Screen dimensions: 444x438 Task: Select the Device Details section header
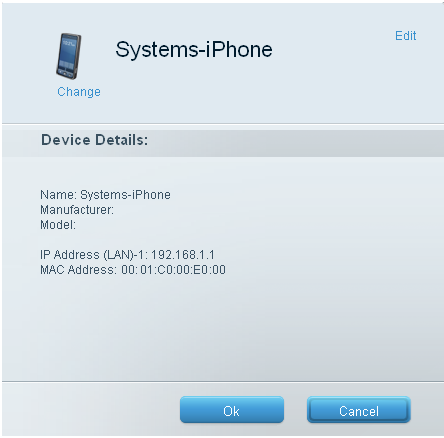[94, 140]
